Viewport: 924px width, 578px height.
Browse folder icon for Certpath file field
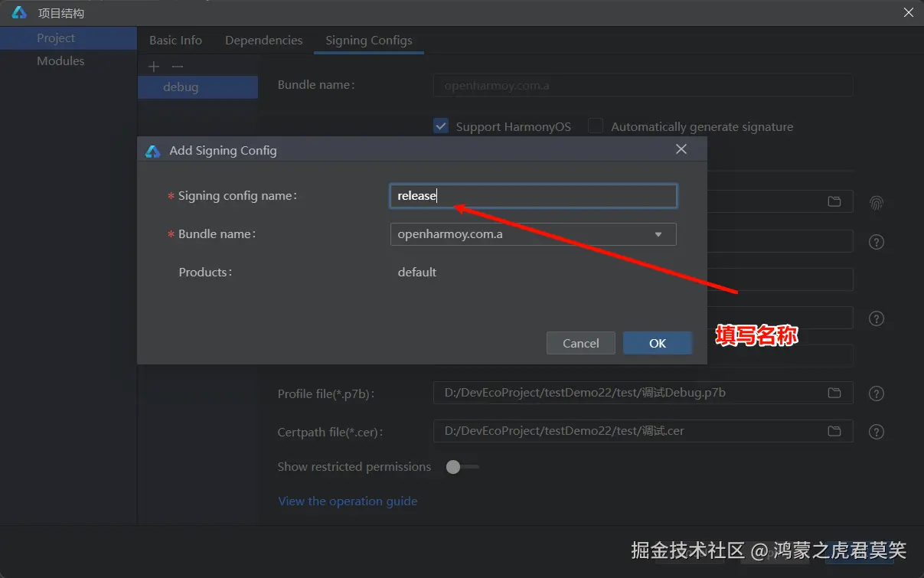(834, 431)
